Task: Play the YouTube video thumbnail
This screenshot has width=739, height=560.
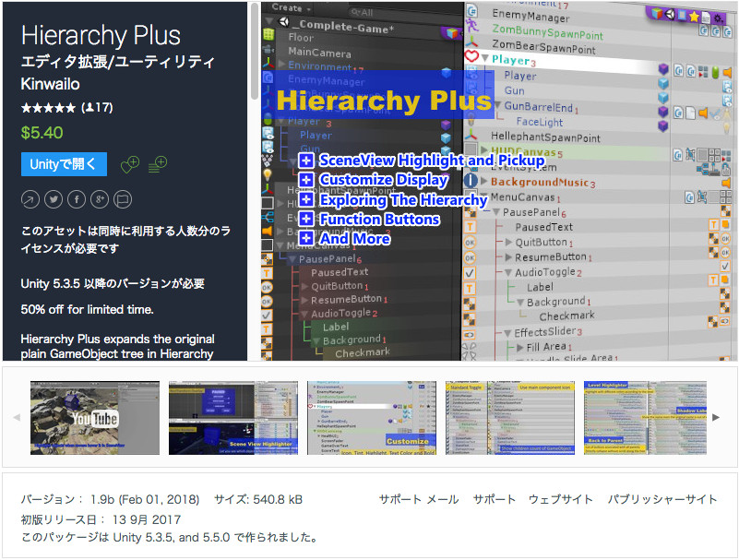Action: point(95,418)
